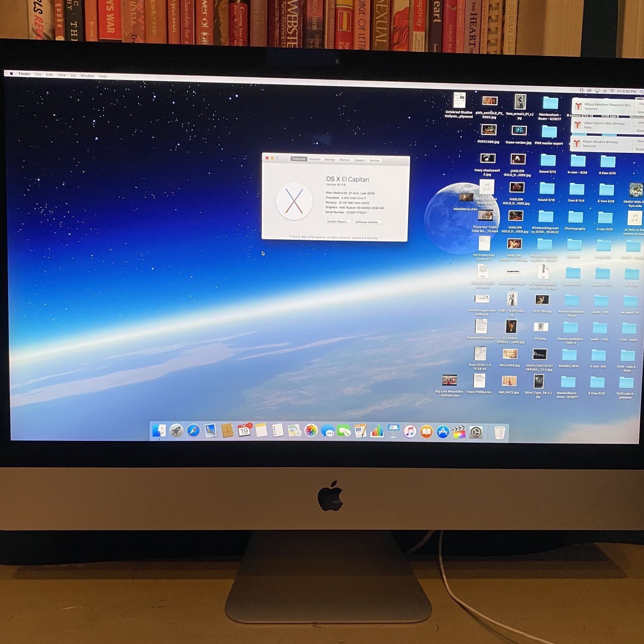The height and width of the screenshot is (644, 644).
Task: Click the Wi-Fi status icon in menu bar
Action: [612, 91]
